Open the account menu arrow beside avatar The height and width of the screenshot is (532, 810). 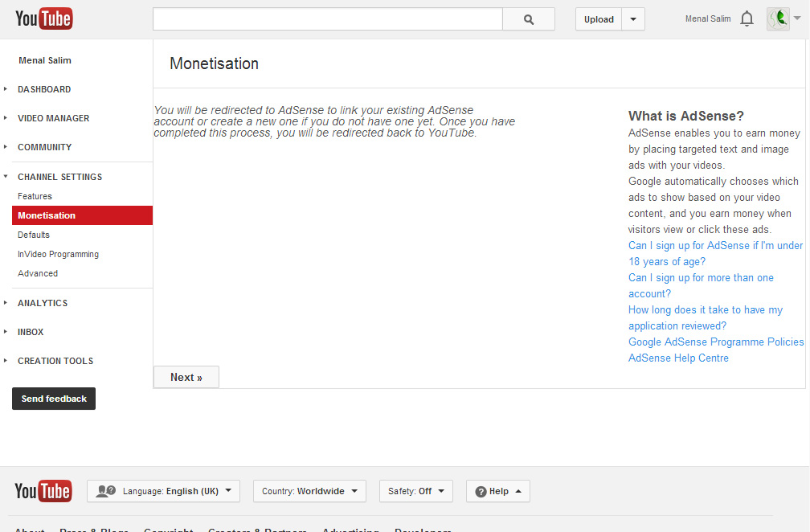coord(797,18)
